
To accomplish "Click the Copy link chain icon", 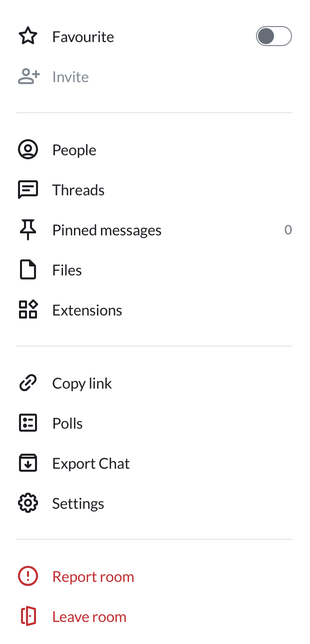I will (x=28, y=383).
